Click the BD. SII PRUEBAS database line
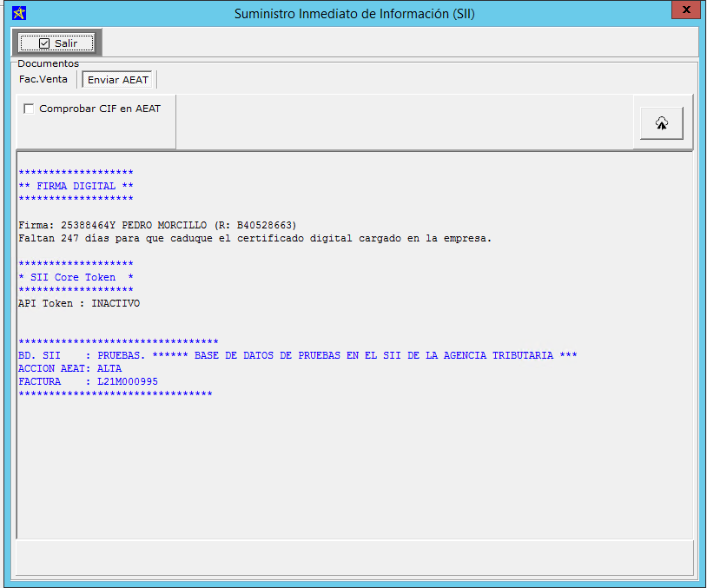 coord(297,355)
